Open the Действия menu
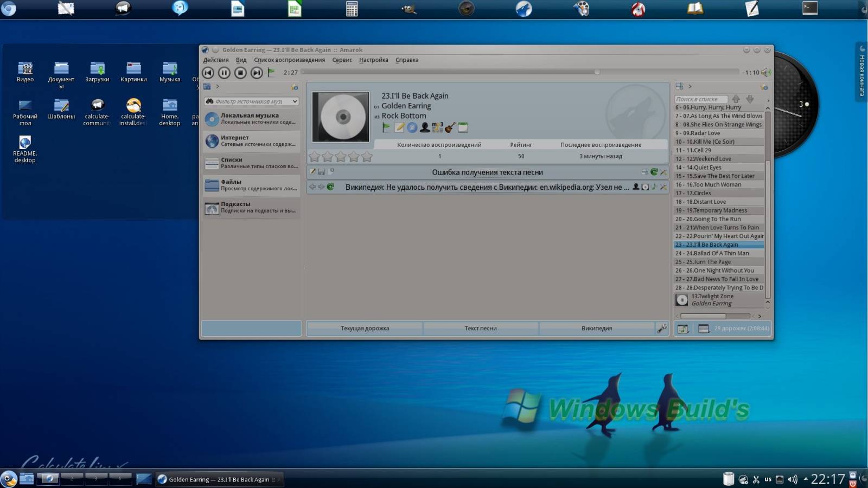The height and width of the screenshot is (488, 868). tap(216, 60)
